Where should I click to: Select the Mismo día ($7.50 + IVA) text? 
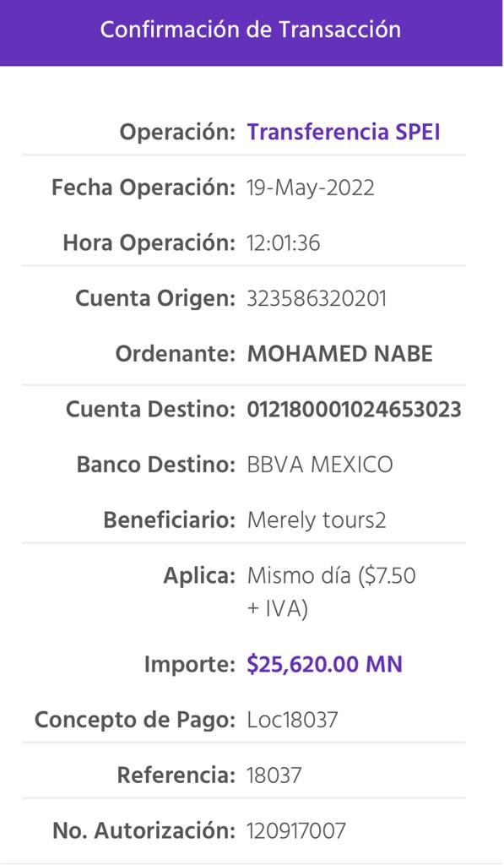click(x=331, y=592)
